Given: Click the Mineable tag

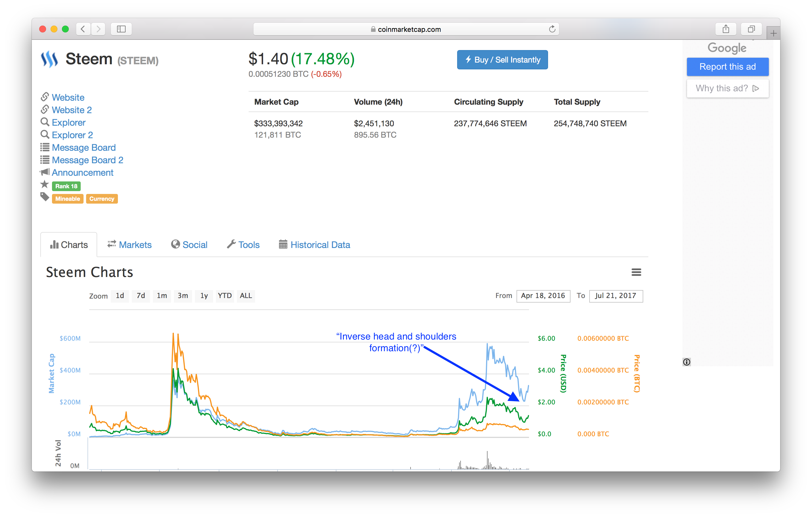Looking at the screenshot, I should (x=67, y=198).
